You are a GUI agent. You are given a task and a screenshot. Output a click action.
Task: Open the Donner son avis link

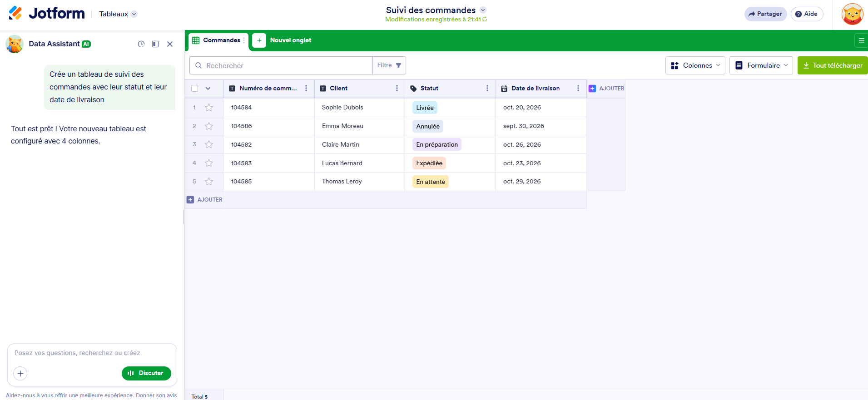coord(156,395)
